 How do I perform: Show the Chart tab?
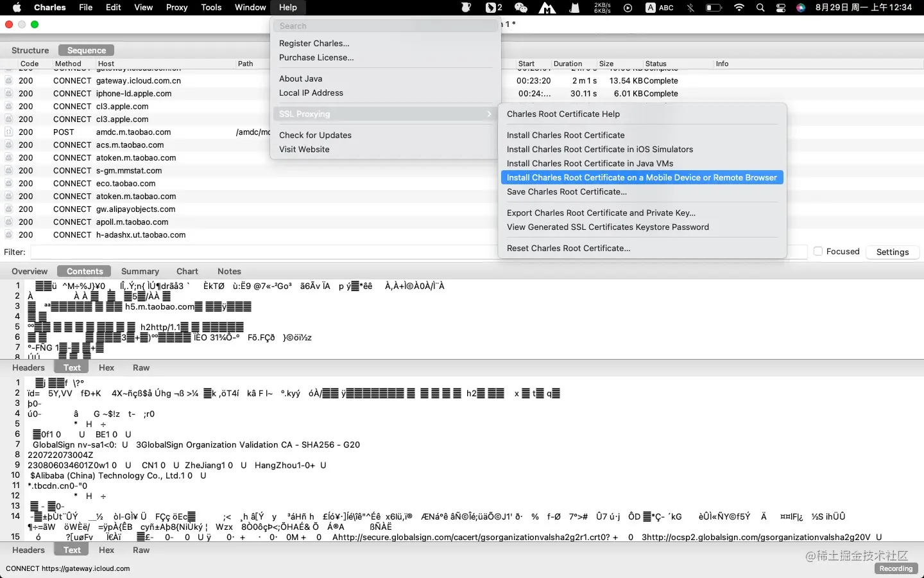point(187,271)
